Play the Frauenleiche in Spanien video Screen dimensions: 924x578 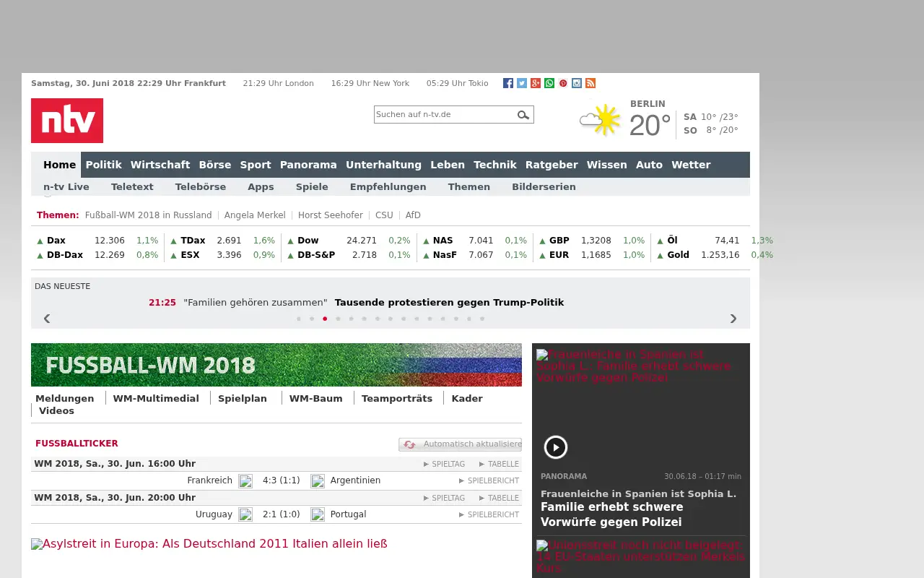556,447
